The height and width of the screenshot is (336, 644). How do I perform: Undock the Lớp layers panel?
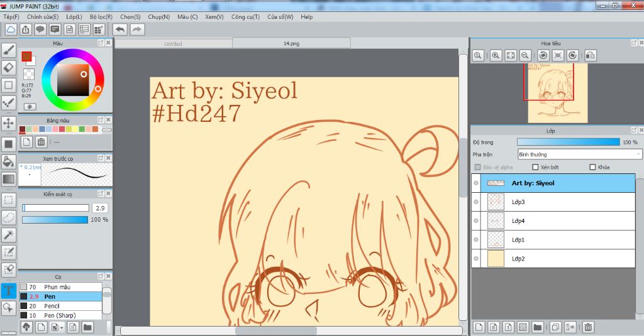coord(634,131)
